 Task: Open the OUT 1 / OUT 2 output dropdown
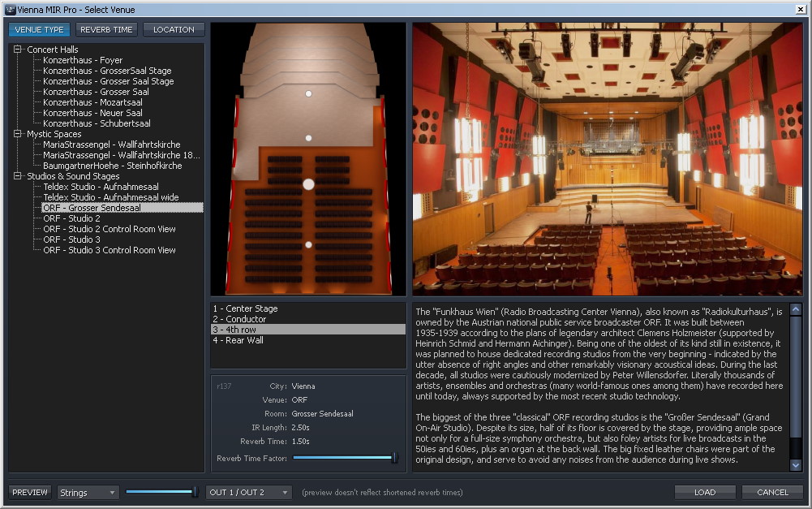(248, 493)
